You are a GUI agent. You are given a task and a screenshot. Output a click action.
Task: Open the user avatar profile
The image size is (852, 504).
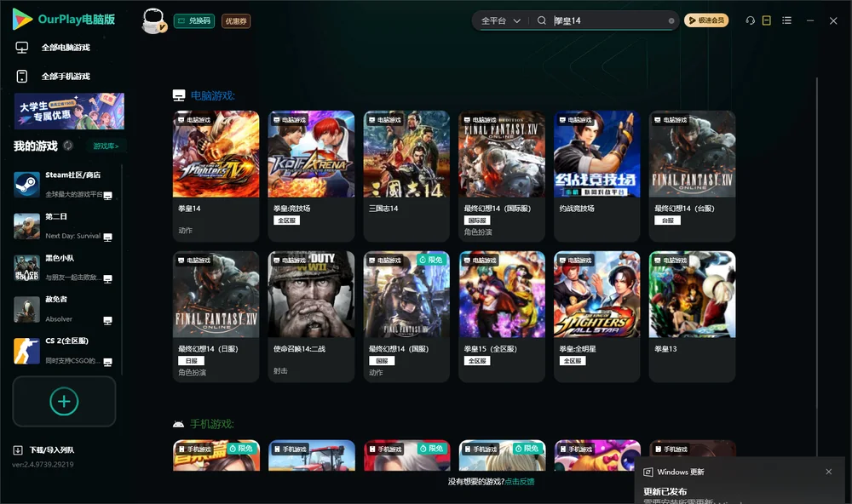coord(153,20)
